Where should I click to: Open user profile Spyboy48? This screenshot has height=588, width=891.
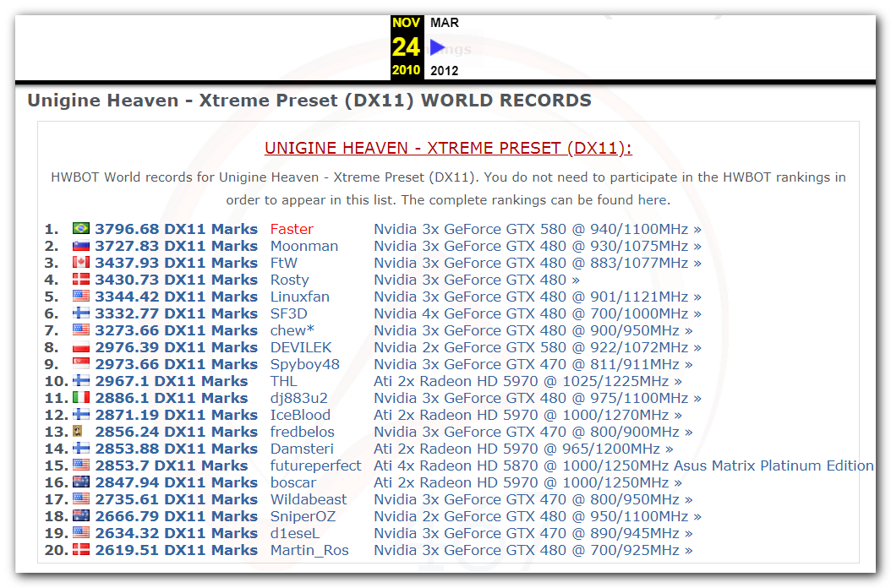(304, 364)
